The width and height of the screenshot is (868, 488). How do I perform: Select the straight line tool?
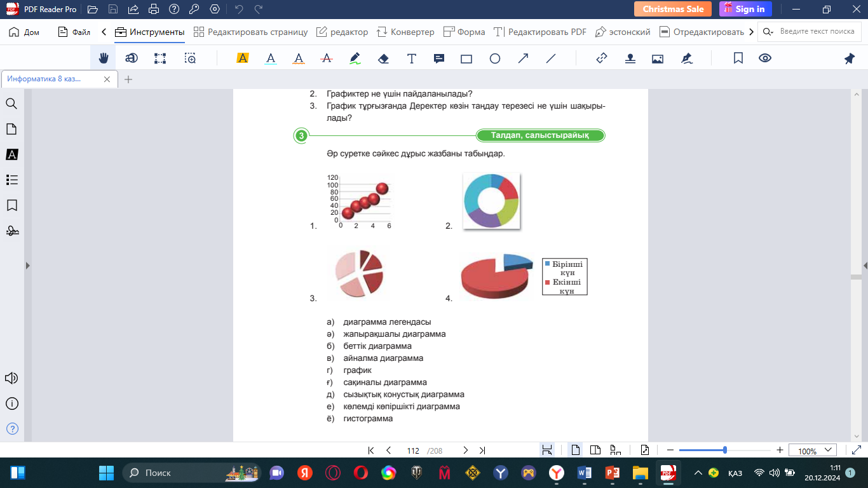[x=551, y=58]
